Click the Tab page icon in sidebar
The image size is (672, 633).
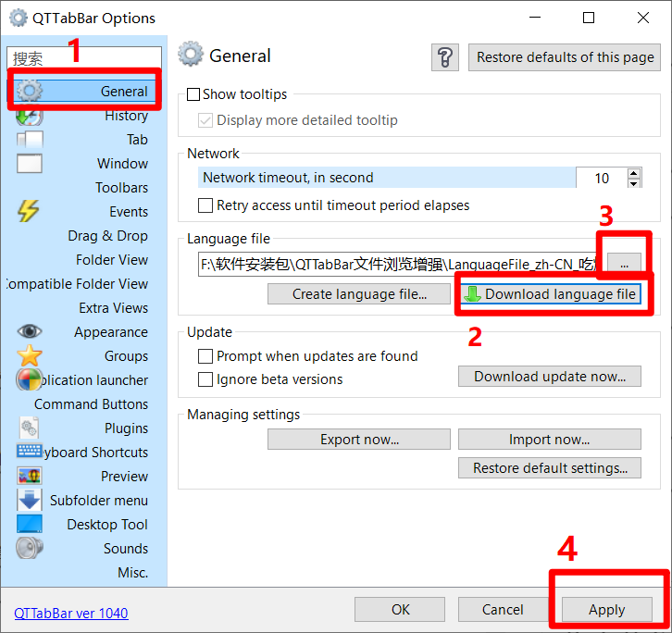point(29,140)
